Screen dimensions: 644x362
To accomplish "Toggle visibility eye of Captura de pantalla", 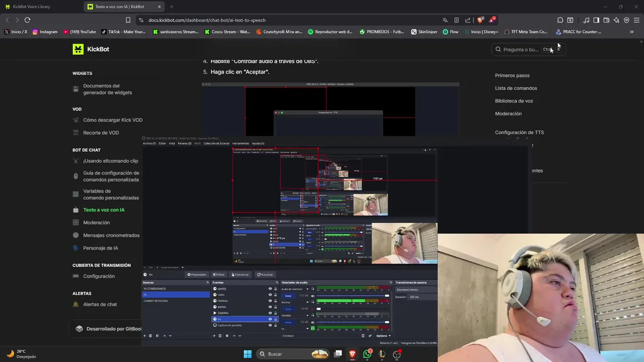I will tap(270, 325).
